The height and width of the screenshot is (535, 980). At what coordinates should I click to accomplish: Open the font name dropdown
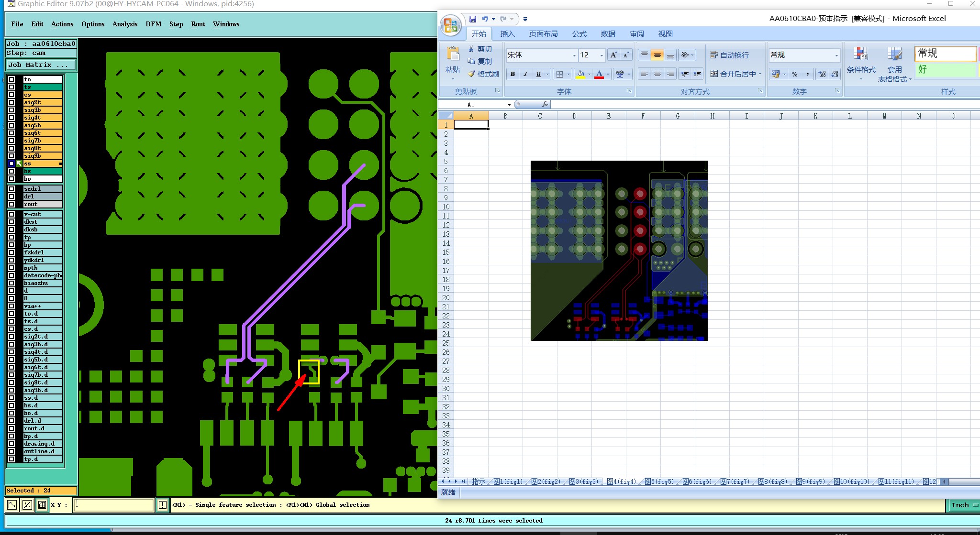[574, 55]
